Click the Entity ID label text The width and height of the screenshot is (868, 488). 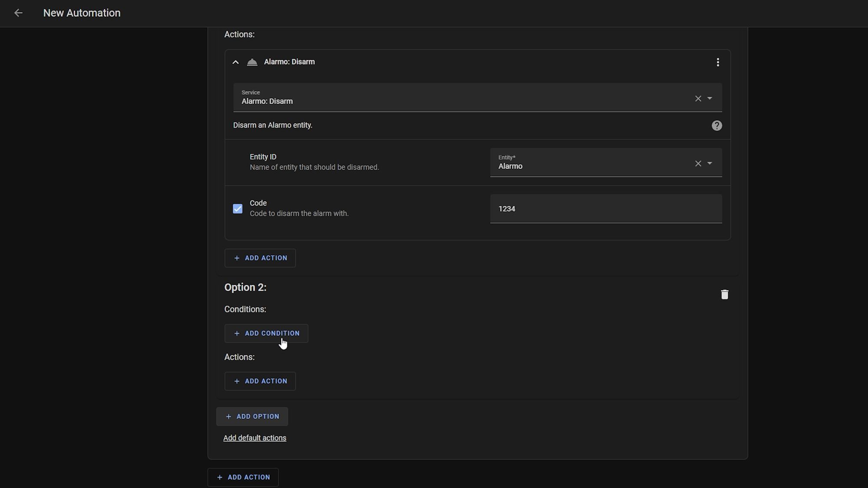click(263, 157)
